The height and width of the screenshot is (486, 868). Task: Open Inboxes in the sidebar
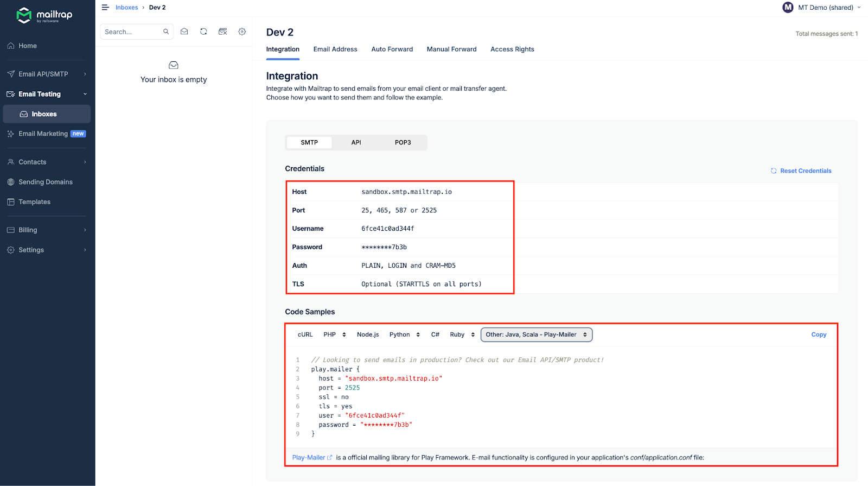(x=47, y=114)
